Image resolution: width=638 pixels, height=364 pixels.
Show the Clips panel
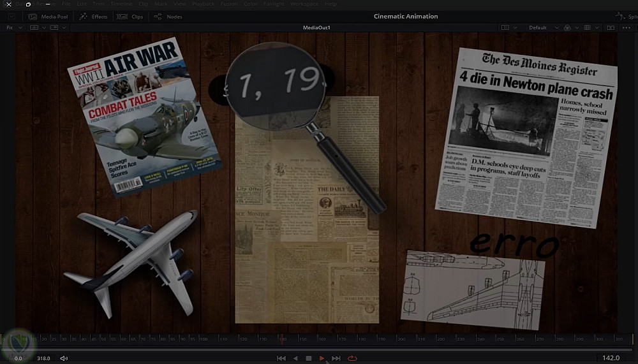(130, 17)
